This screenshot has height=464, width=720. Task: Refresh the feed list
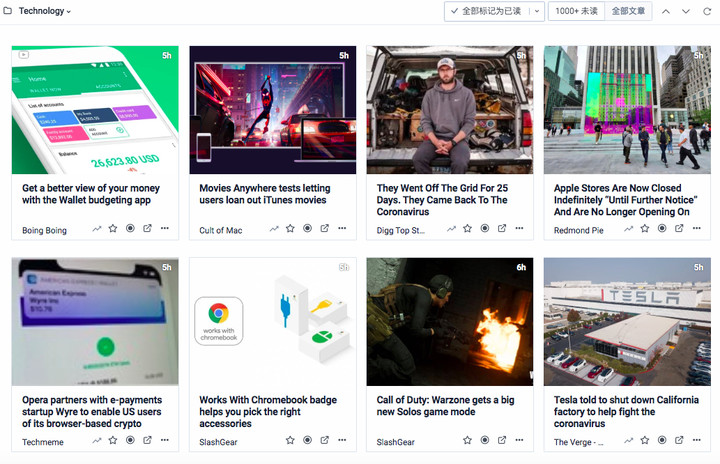point(707,11)
